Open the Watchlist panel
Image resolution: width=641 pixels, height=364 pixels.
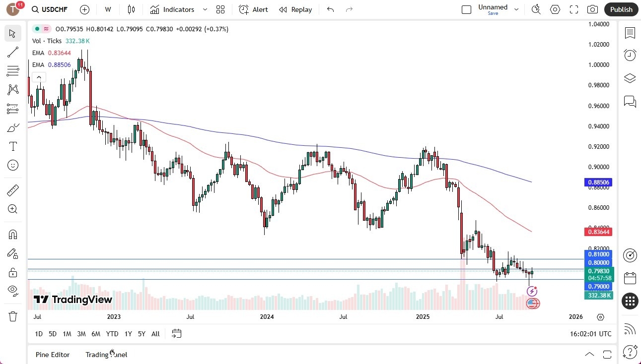coord(630,33)
